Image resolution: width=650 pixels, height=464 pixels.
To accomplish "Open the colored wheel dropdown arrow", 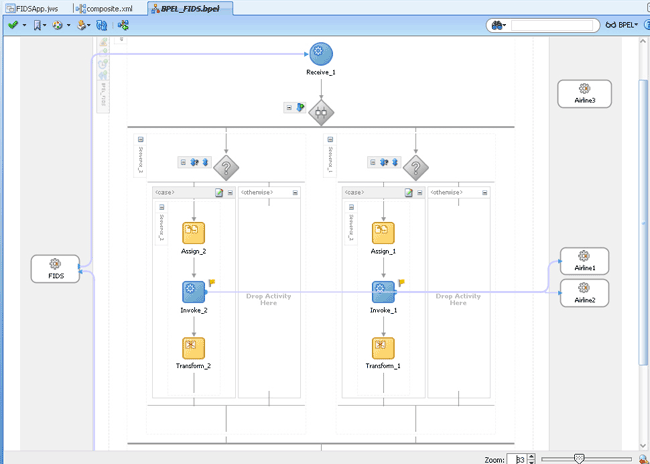I will [x=68, y=26].
